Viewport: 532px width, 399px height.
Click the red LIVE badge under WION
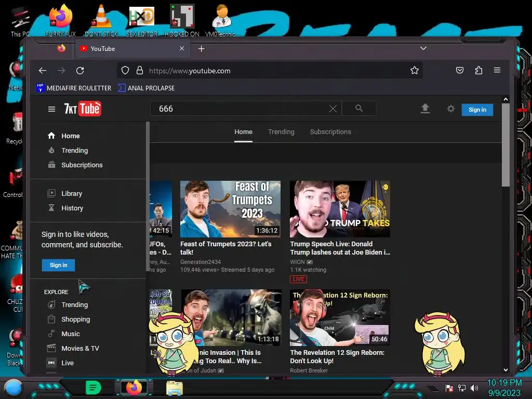298,279
